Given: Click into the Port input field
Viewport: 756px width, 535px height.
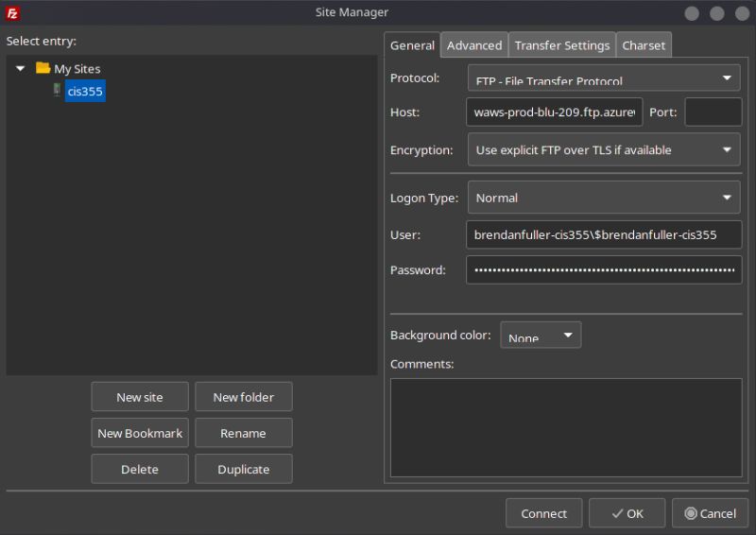Looking at the screenshot, I should click(713, 112).
